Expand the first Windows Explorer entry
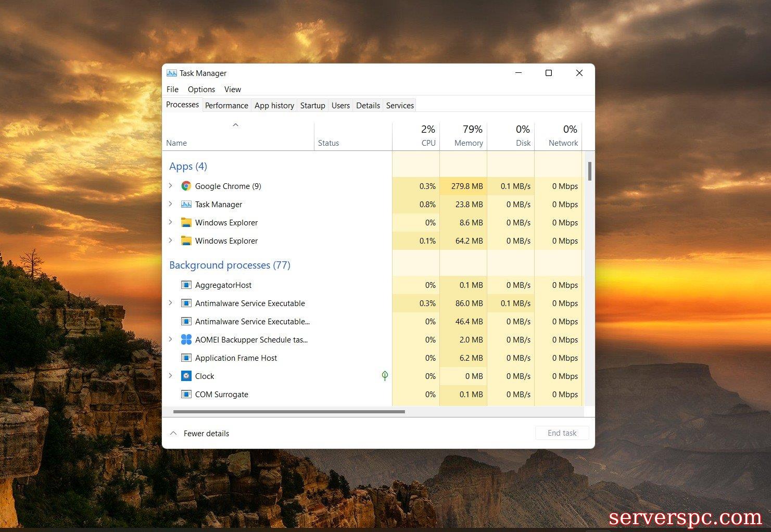 pos(170,222)
